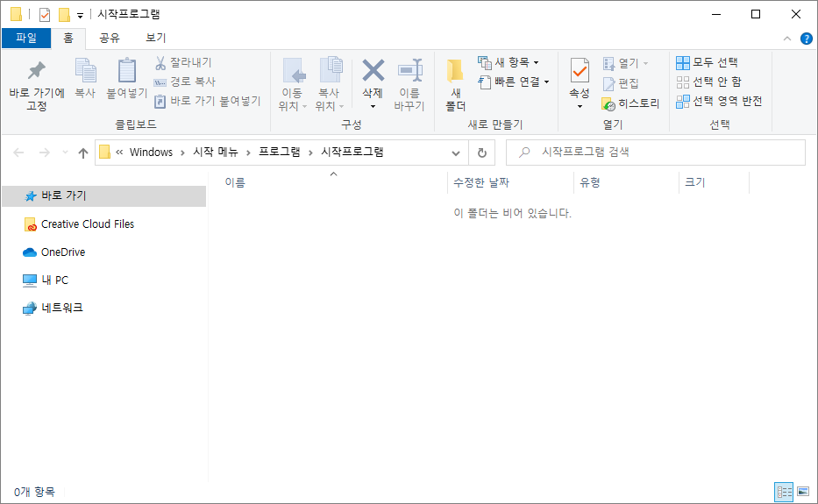Switch to Details view in status bar
This screenshot has height=504, width=818.
click(x=784, y=492)
